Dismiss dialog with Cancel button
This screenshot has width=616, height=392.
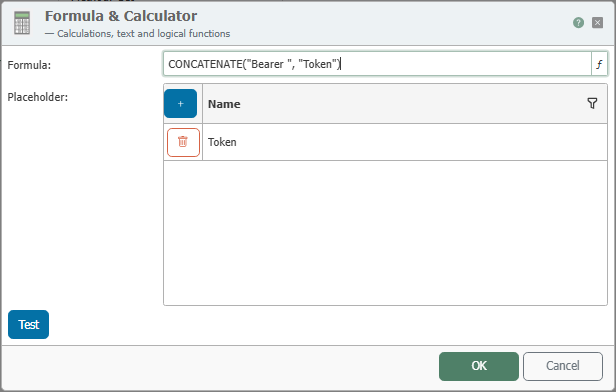[x=563, y=366]
